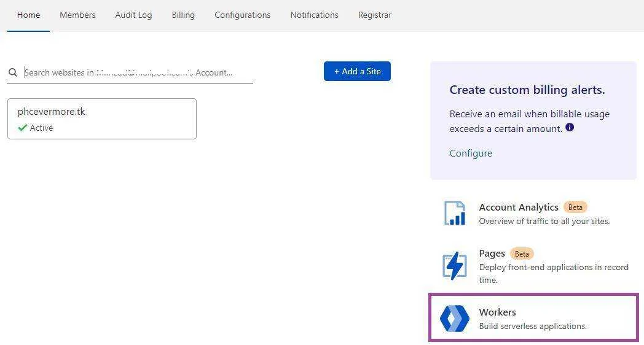Viewport: 644px width, 345px height.
Task: Open the Workers link
Action: (x=497, y=312)
